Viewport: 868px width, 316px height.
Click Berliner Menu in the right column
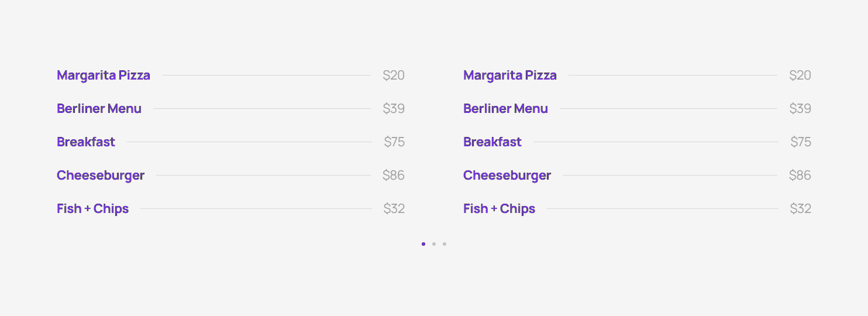505,109
